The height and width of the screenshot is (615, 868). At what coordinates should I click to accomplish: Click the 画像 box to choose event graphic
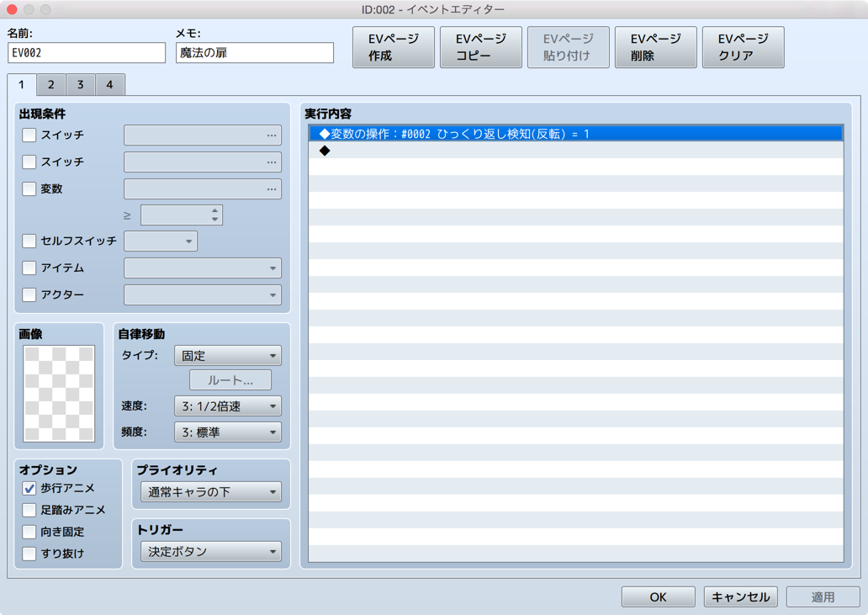[x=59, y=390]
